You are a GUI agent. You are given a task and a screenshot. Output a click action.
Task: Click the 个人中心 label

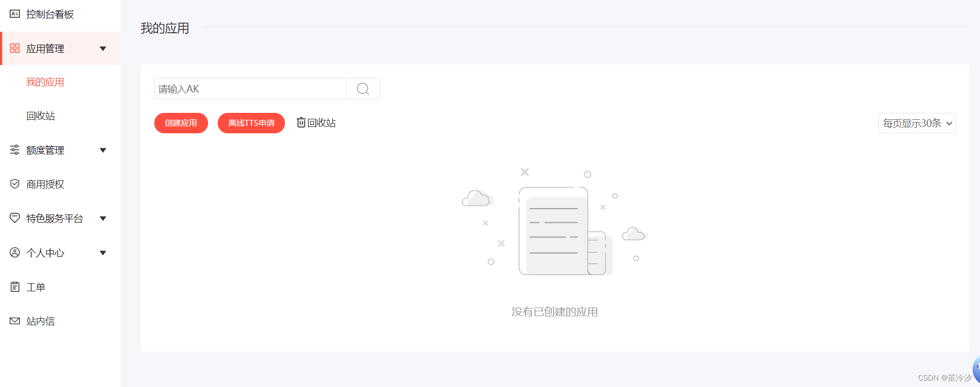coord(45,253)
